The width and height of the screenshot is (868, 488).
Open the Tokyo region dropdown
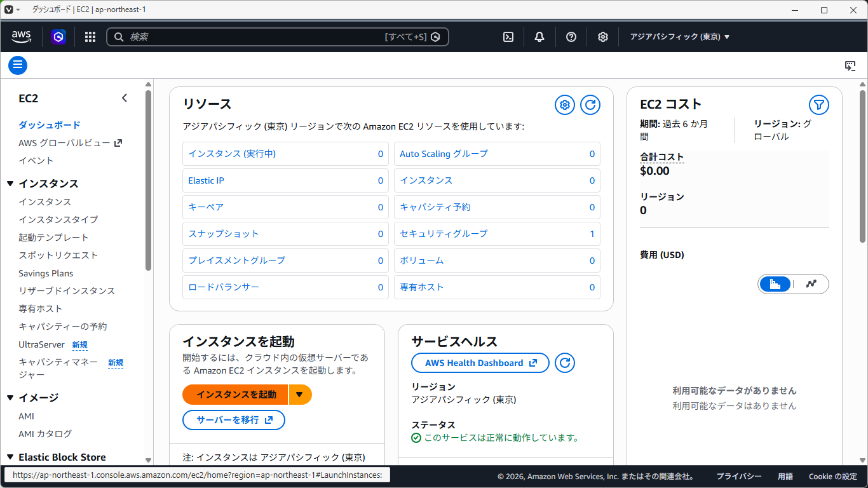point(679,37)
